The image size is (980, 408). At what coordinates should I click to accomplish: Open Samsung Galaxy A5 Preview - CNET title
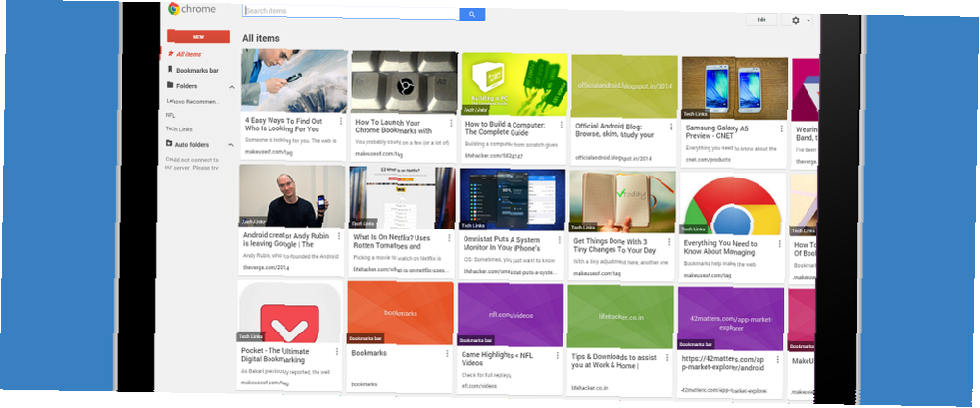716,132
